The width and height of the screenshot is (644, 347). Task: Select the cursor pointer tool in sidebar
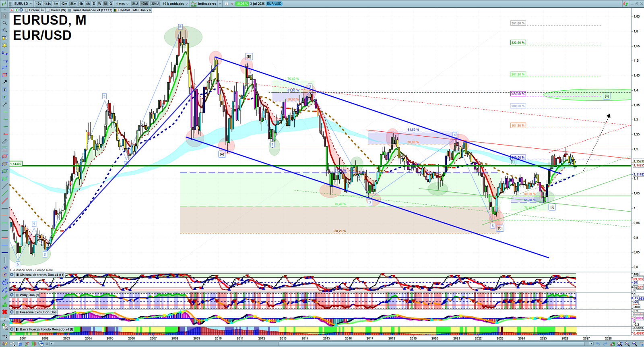(5, 16)
